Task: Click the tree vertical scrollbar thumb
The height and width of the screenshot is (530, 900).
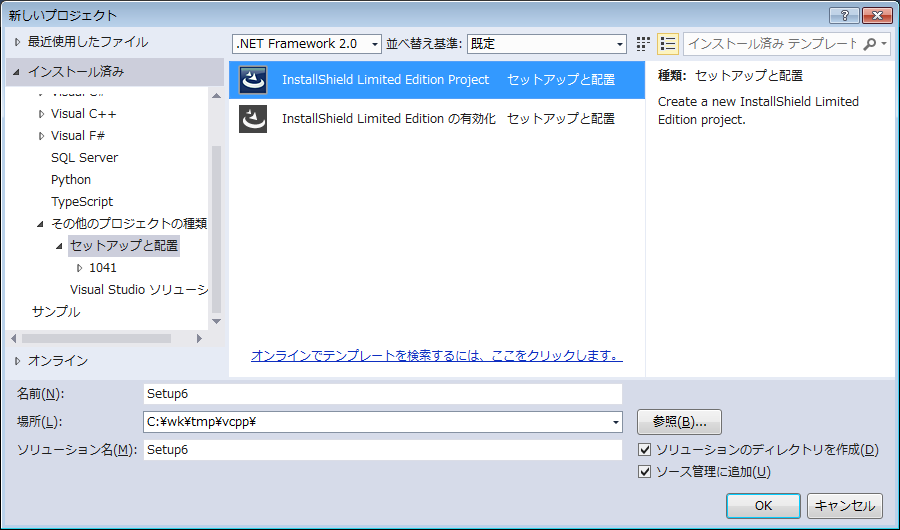Action: point(216,229)
